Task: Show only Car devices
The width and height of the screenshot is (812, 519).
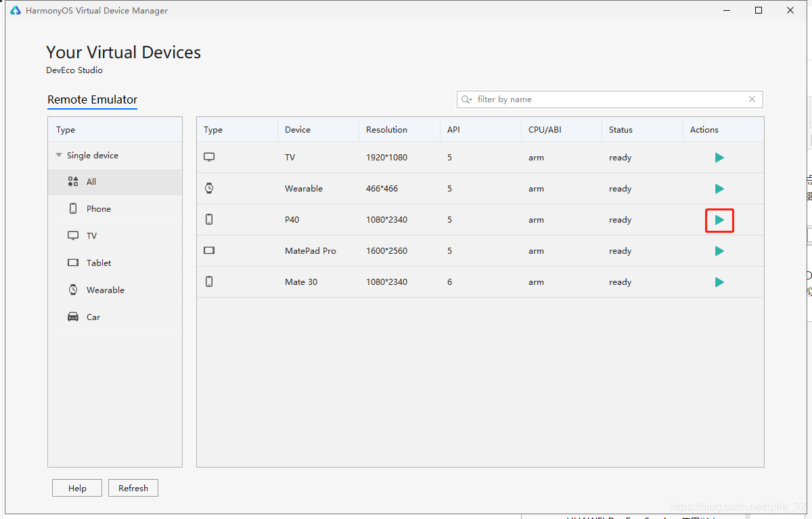Action: (x=115, y=317)
